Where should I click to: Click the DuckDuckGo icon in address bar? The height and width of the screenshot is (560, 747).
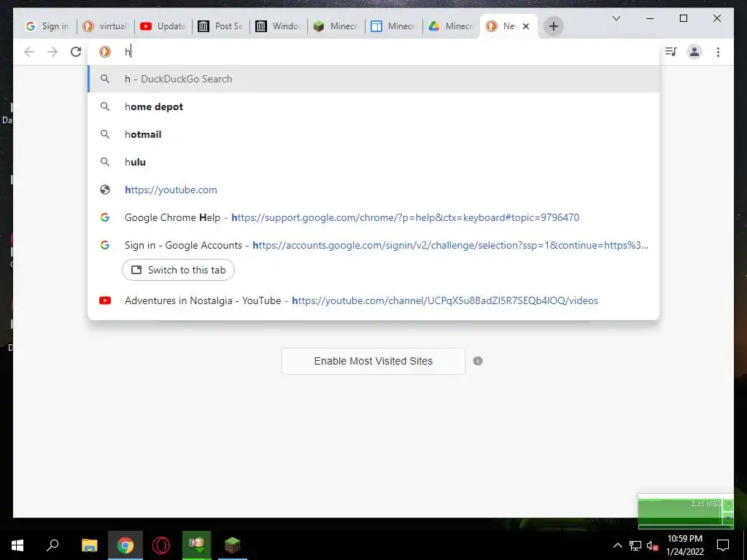point(105,52)
